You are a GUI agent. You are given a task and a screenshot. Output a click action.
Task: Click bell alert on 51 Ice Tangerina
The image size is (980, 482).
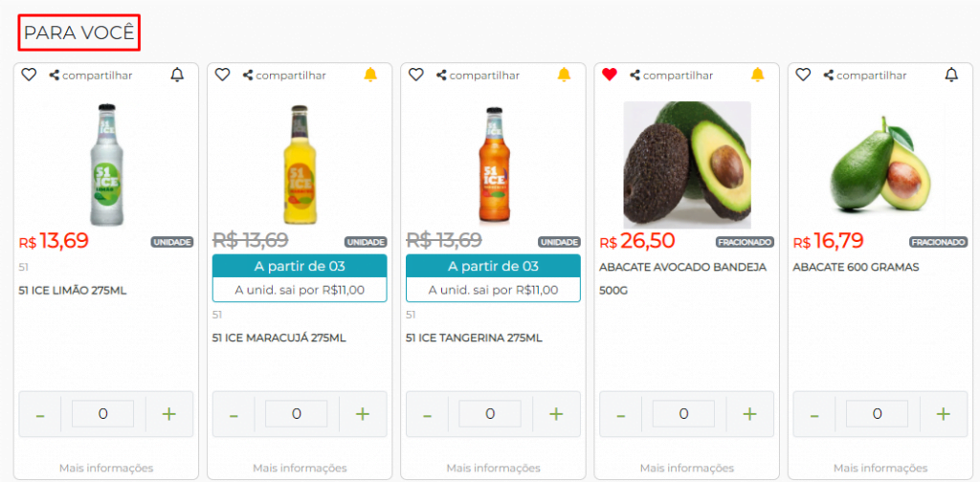pyautogui.click(x=564, y=75)
